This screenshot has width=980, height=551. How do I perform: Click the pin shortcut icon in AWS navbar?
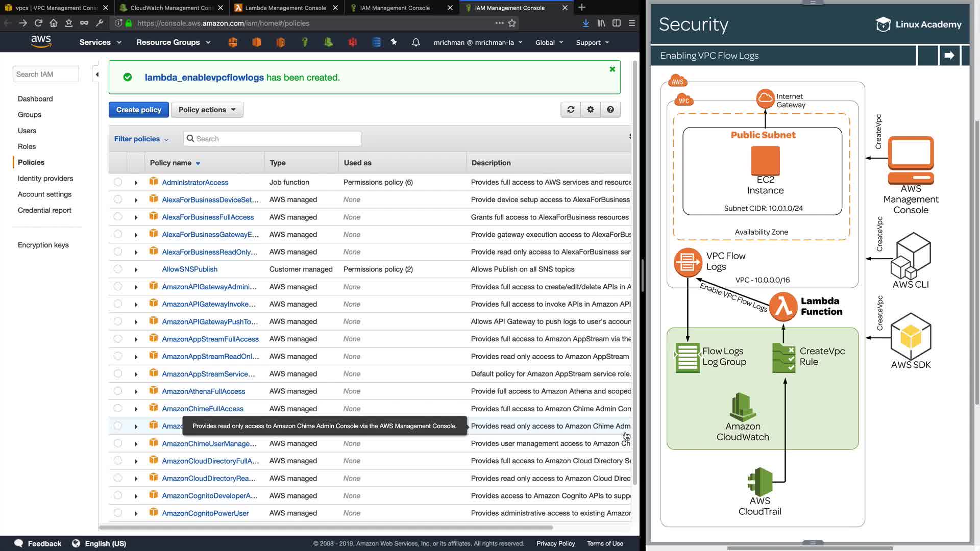pyautogui.click(x=394, y=42)
